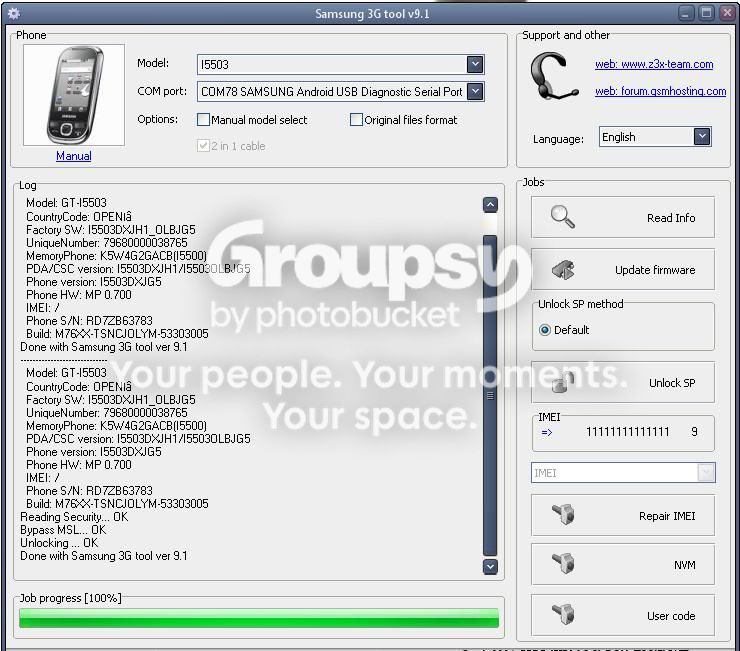This screenshot has height=651, width=740.
Task: Close the Samsung 3G tool window
Action: 727,13
